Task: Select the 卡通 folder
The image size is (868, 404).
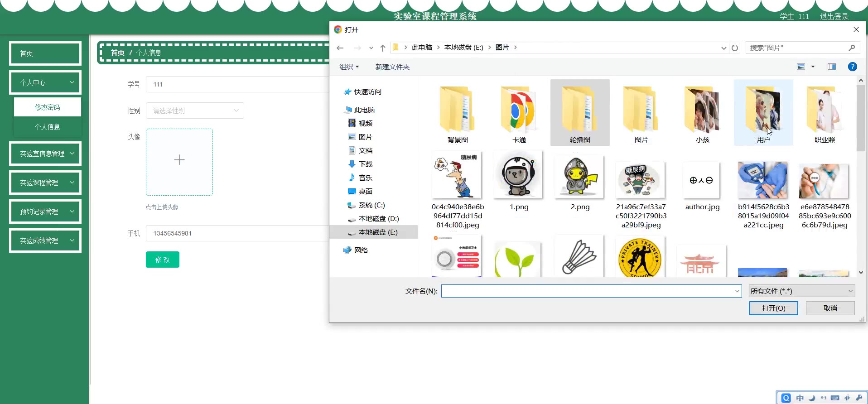Action: click(519, 114)
